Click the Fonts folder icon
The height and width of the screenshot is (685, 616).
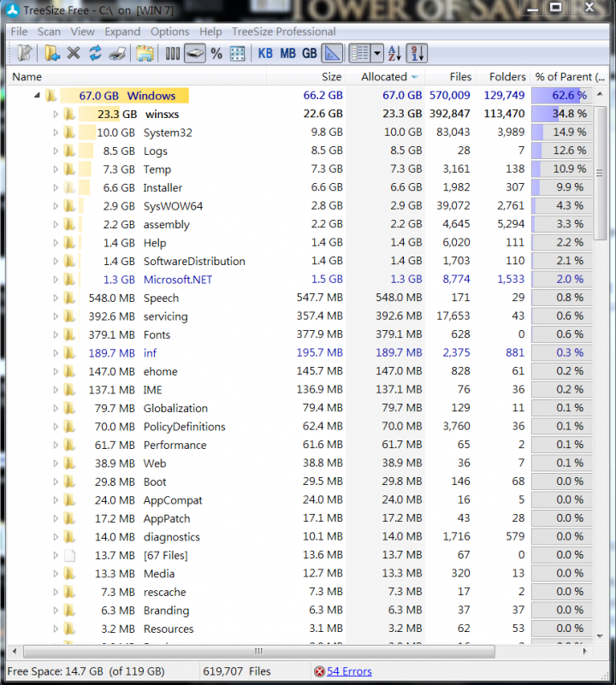point(69,334)
